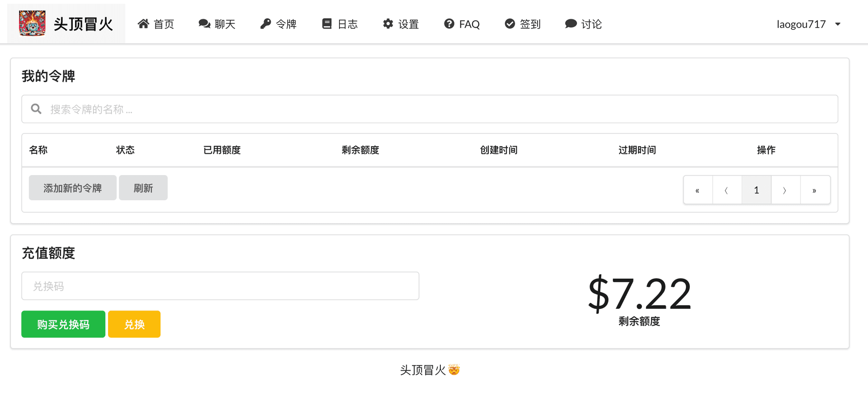Open the 讨论 page
This screenshot has height=420, width=868.
(x=583, y=24)
